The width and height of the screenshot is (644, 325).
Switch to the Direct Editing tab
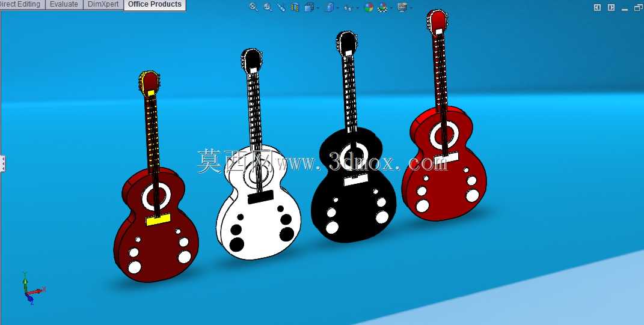[x=22, y=5]
